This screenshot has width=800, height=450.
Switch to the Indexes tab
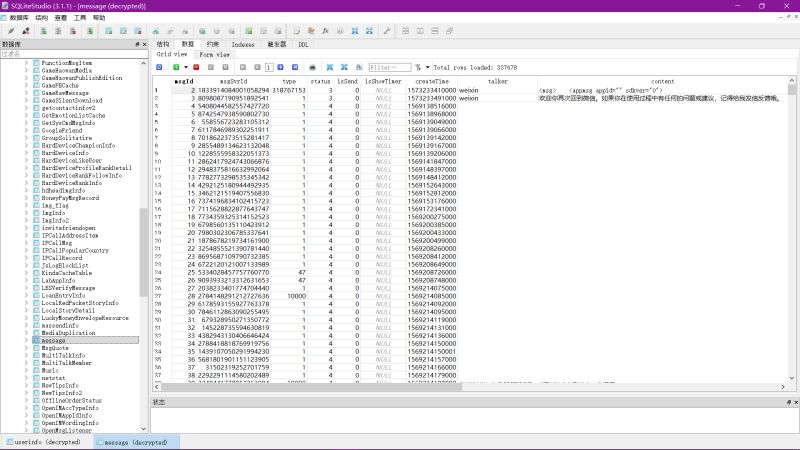243,44
